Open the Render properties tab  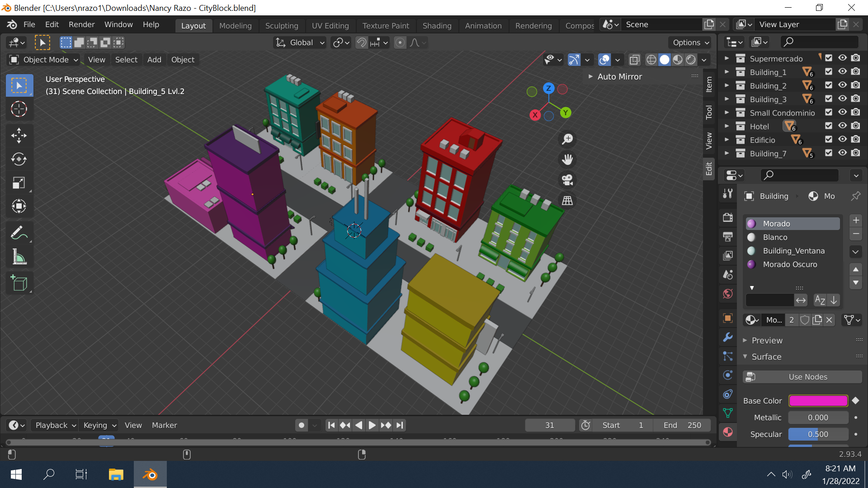tap(728, 218)
